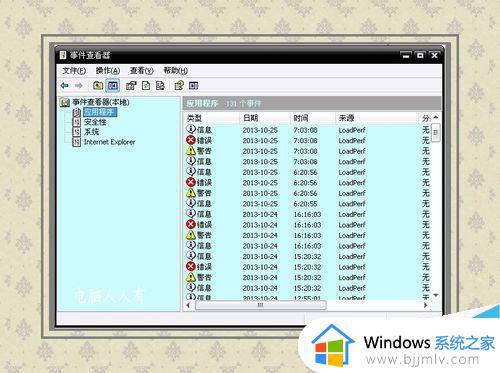500x373 pixels.
Task: Click the pane icon right of Help icon
Action: tap(194, 86)
